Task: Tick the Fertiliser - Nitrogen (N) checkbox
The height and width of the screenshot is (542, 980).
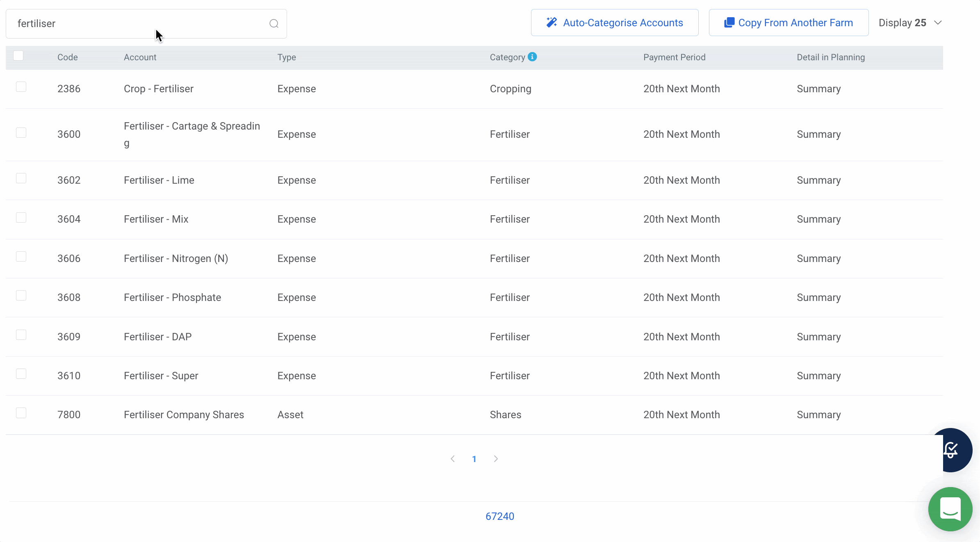Action: 21,257
